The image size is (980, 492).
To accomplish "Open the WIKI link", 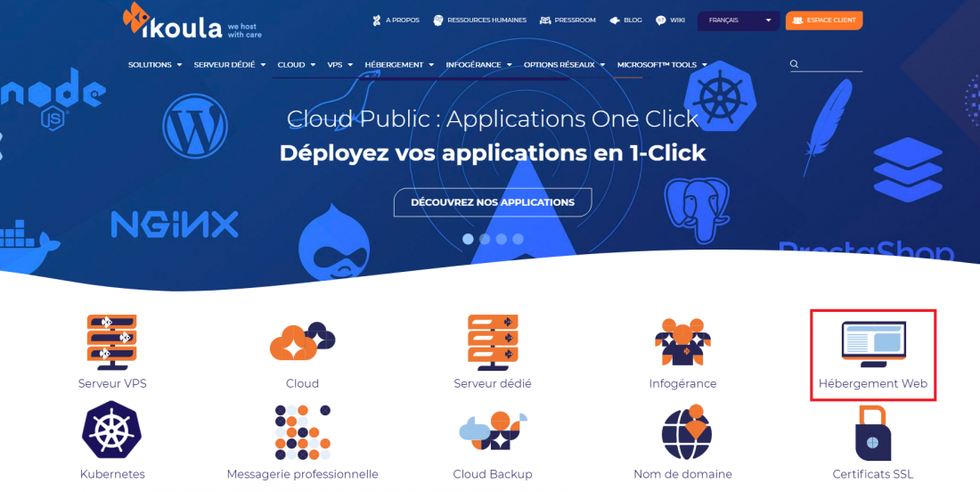I will [x=677, y=20].
